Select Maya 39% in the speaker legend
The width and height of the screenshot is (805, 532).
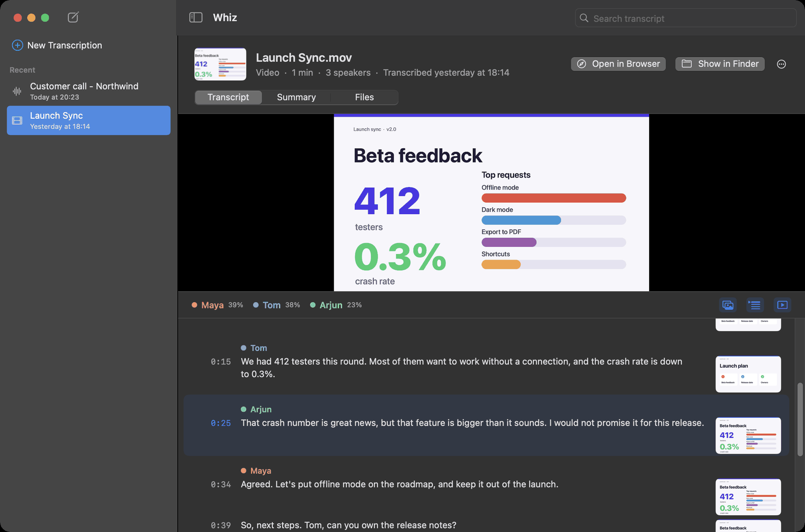pyautogui.click(x=217, y=305)
